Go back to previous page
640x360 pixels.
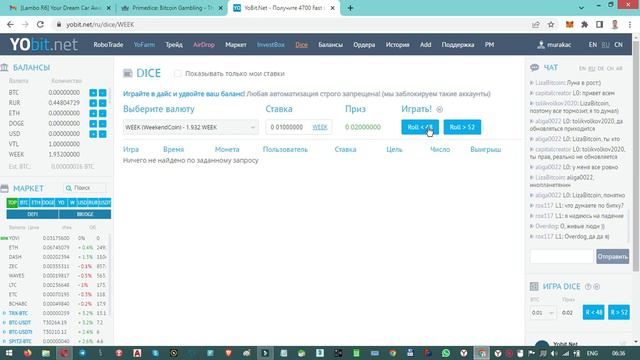[x=10, y=24]
